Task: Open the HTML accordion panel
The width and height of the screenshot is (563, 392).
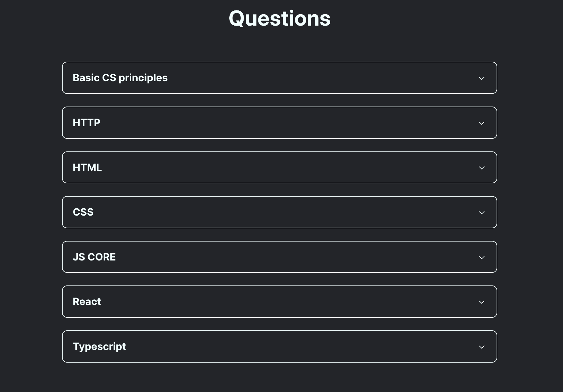Action: pos(280,167)
